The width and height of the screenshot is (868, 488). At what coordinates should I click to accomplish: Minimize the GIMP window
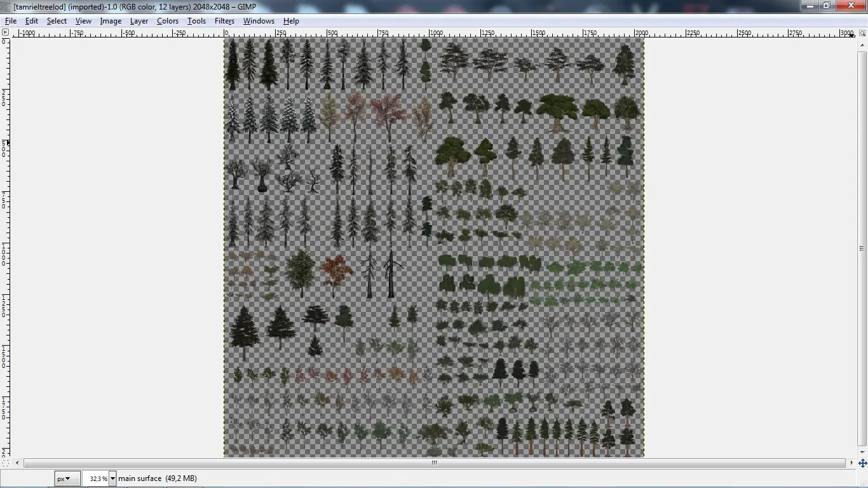(x=809, y=6)
